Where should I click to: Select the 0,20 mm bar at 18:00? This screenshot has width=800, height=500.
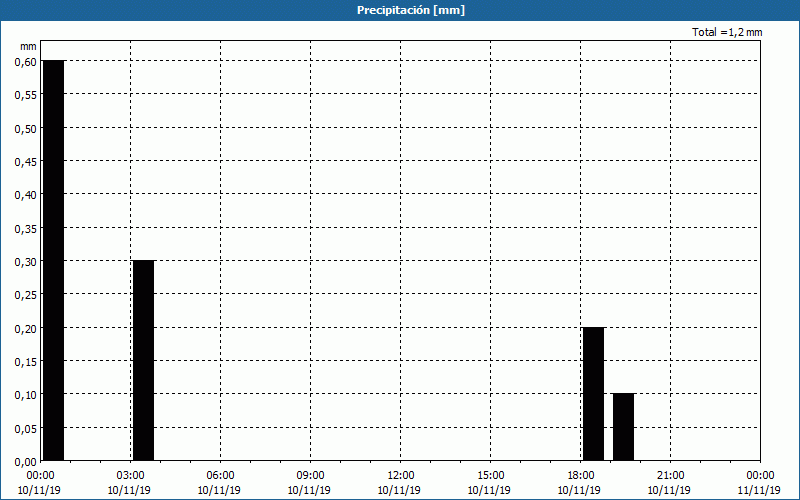pyautogui.click(x=593, y=394)
